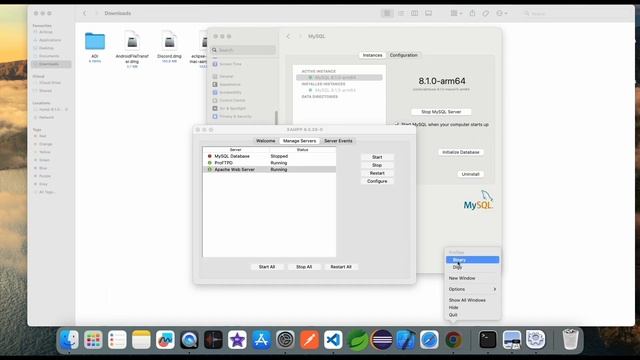
Task: Toggle Start MySQL when computer starts up
Action: [x=396, y=124]
